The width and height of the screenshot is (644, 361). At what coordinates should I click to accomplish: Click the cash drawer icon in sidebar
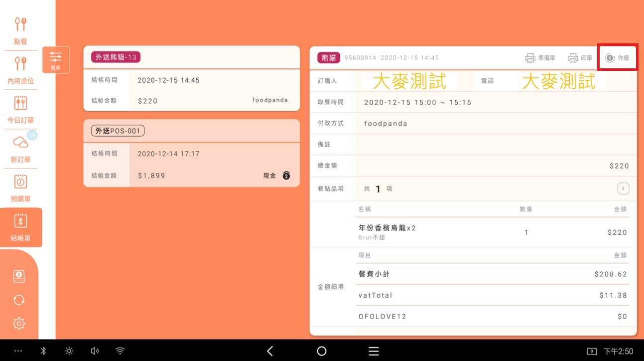tap(19, 276)
